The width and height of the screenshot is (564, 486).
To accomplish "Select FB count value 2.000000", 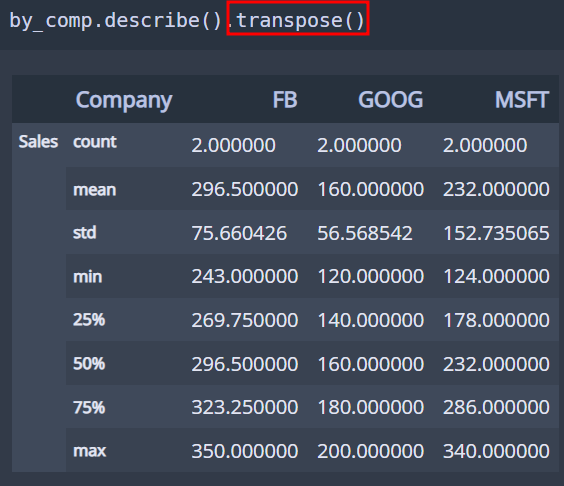I will (233, 146).
